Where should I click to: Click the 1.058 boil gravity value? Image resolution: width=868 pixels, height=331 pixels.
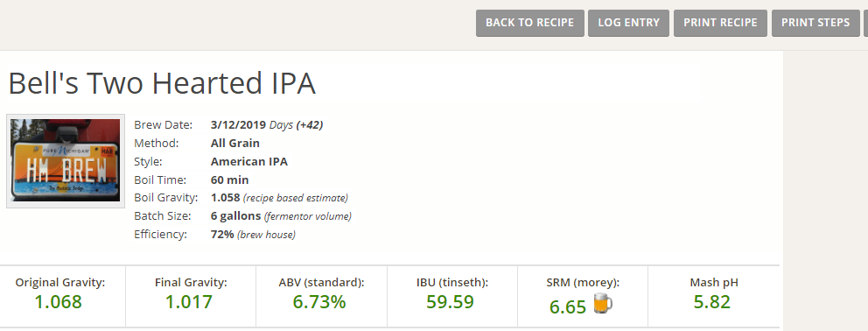pos(225,197)
